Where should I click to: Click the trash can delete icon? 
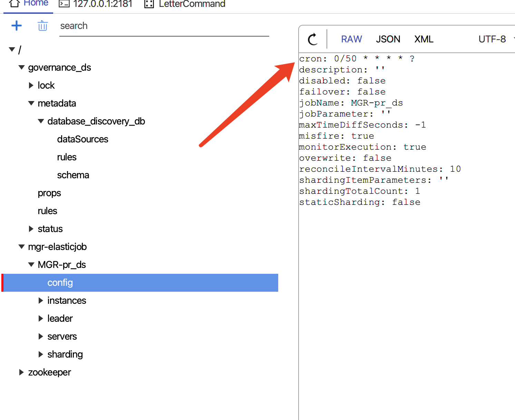click(x=42, y=26)
